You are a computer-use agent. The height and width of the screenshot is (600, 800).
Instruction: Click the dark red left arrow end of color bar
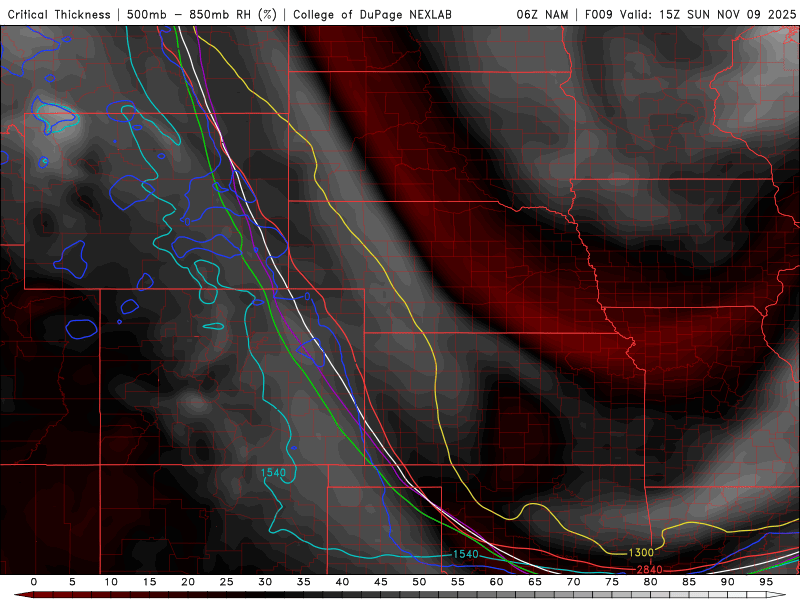[22, 595]
